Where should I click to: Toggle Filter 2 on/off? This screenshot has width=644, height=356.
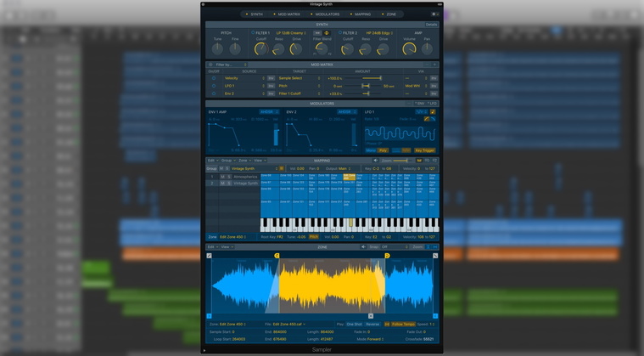pos(340,32)
